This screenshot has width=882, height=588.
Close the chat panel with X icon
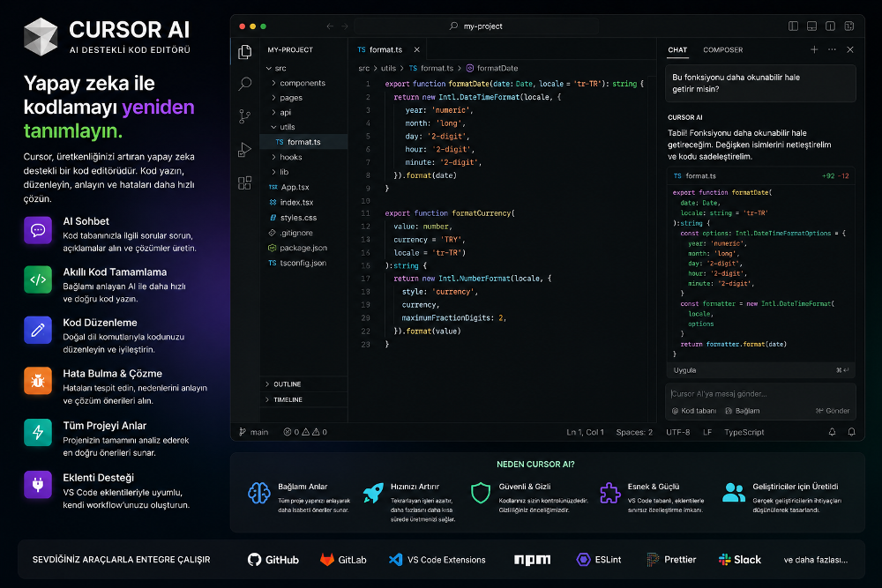click(x=850, y=49)
